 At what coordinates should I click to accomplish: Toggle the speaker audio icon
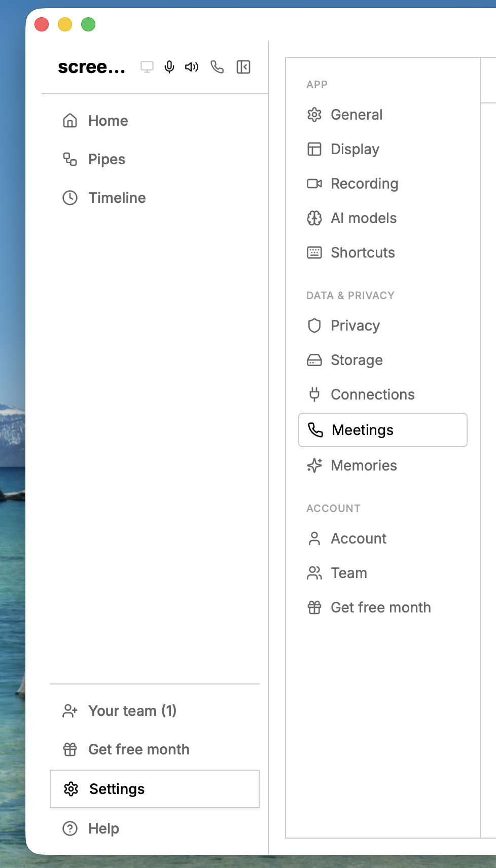tap(192, 67)
